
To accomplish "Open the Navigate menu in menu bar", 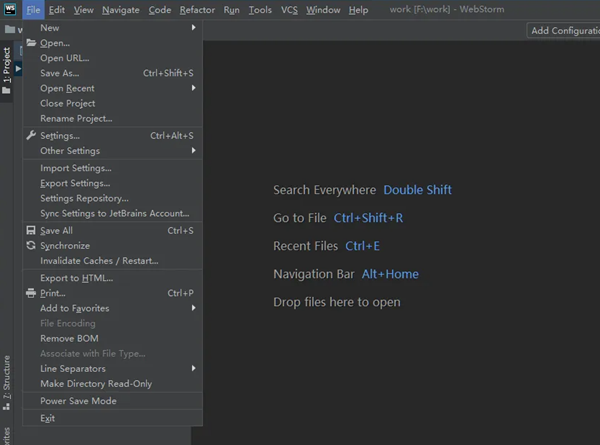I will point(121,10).
